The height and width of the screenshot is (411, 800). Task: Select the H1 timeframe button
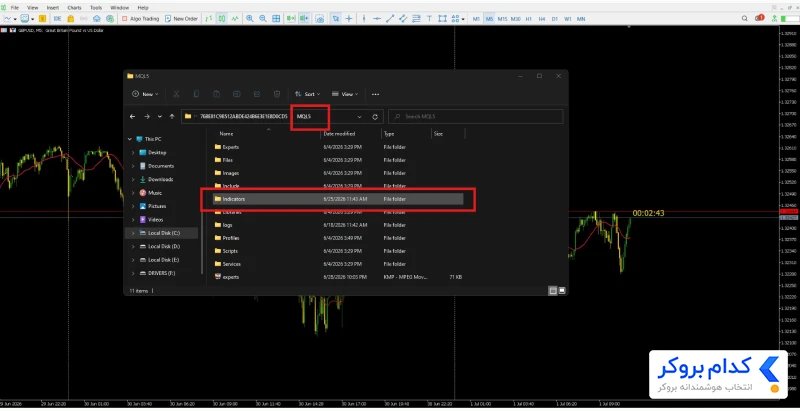(x=529, y=19)
